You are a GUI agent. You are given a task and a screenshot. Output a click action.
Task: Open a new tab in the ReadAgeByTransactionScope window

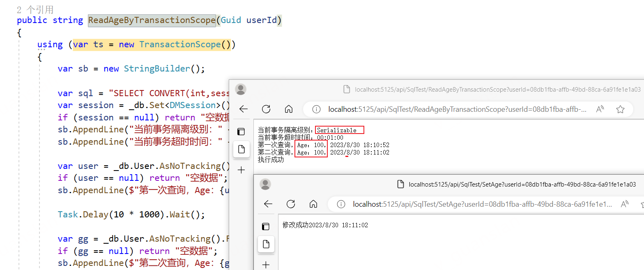tap(241, 170)
